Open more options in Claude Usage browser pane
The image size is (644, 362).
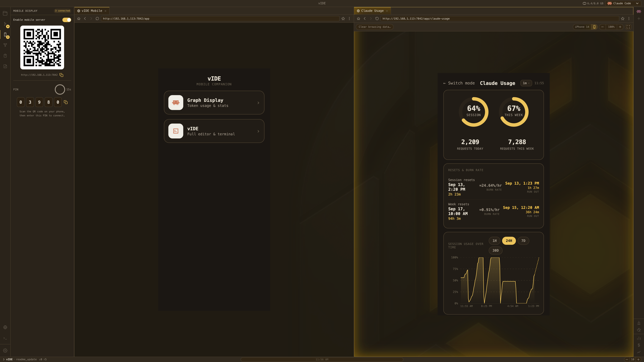click(x=629, y=19)
